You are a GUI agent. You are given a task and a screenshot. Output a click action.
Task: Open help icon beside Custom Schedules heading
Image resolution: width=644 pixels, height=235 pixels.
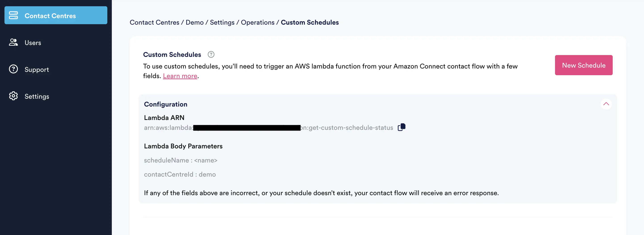[211, 55]
